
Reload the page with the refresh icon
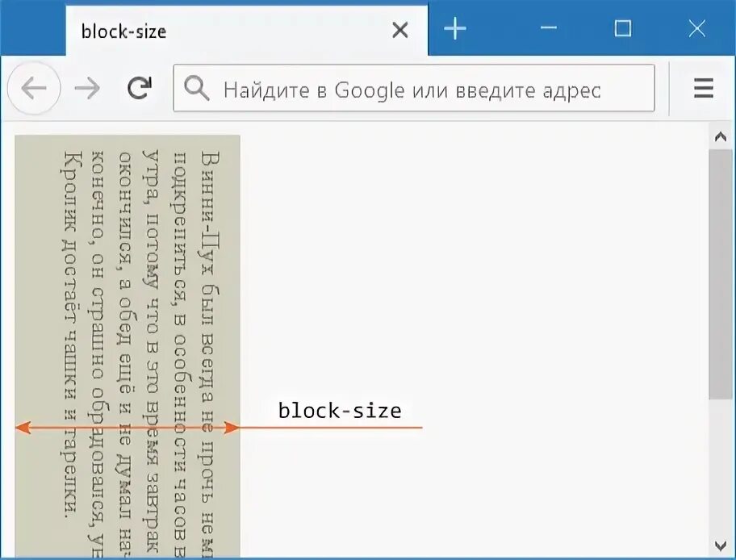pos(140,88)
